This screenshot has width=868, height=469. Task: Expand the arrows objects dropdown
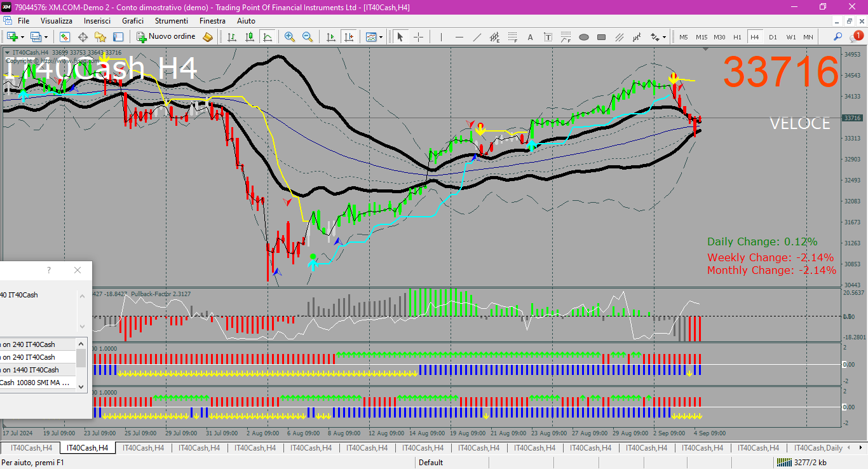coord(665,37)
